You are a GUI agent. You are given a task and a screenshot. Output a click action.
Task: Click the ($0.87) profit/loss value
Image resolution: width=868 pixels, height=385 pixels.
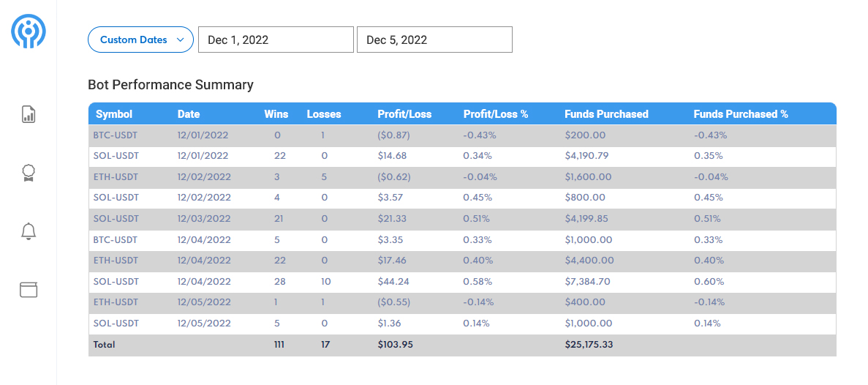[393, 135]
